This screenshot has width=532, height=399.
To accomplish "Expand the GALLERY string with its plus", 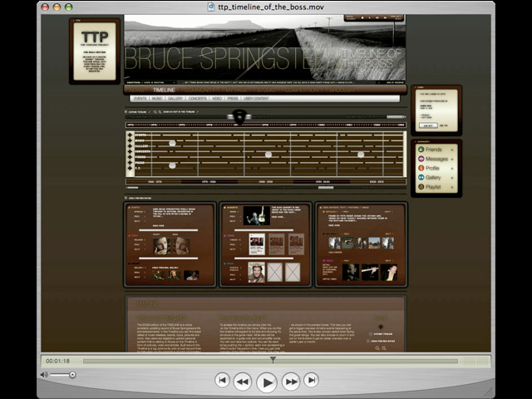I will click(x=130, y=146).
